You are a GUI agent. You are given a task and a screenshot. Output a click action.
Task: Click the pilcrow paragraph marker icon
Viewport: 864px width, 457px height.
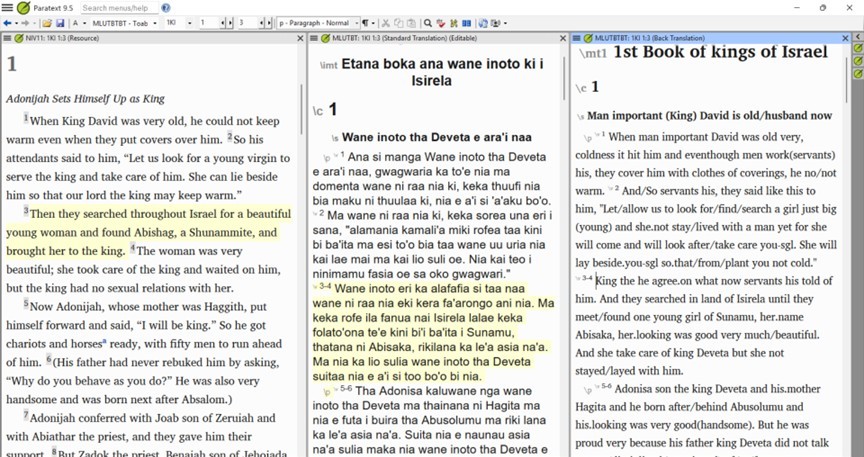point(366,23)
